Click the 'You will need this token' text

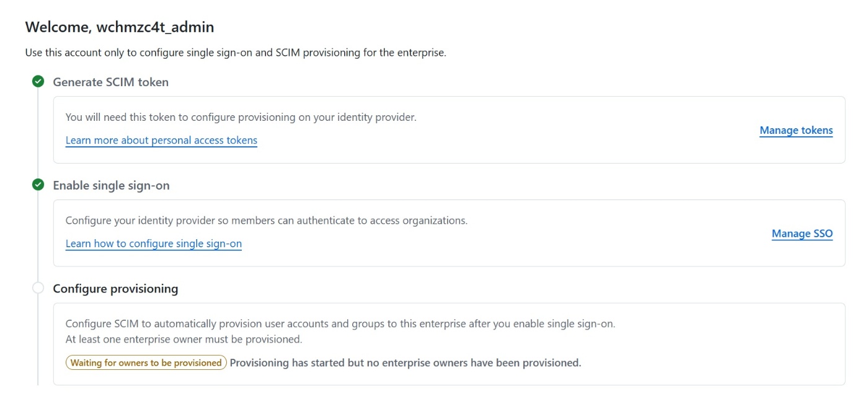[241, 117]
